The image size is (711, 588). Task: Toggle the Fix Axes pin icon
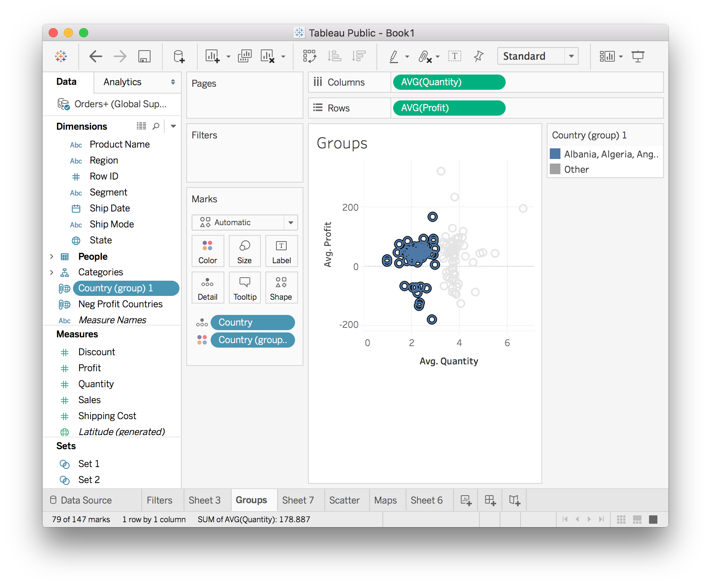point(478,56)
